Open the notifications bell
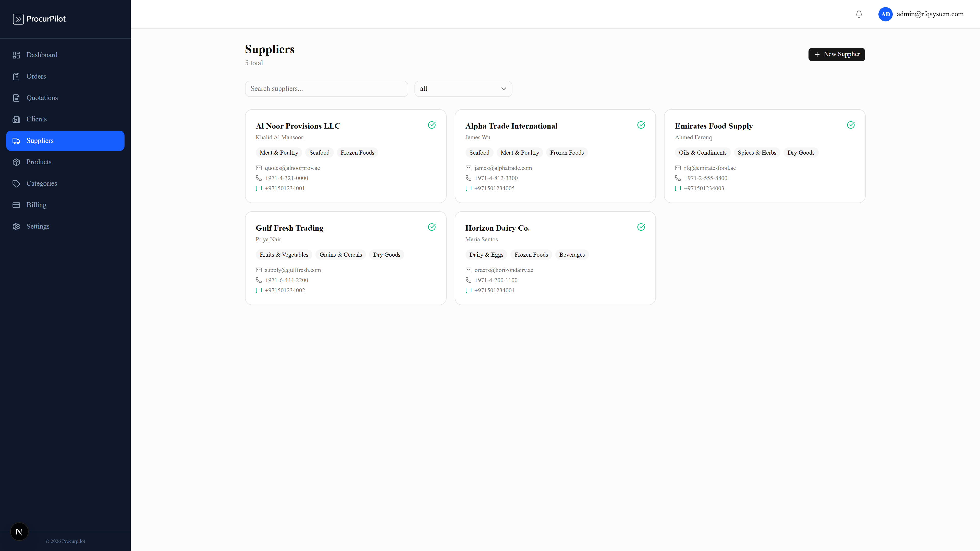The height and width of the screenshot is (551, 980). 859,14
